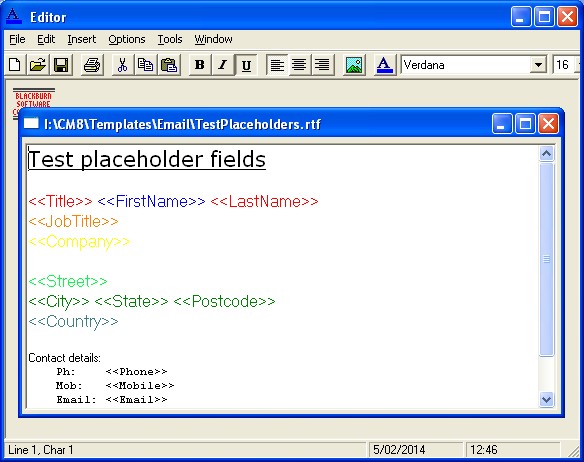Toggle underline formatting
This screenshot has height=462, width=584.
point(246,65)
